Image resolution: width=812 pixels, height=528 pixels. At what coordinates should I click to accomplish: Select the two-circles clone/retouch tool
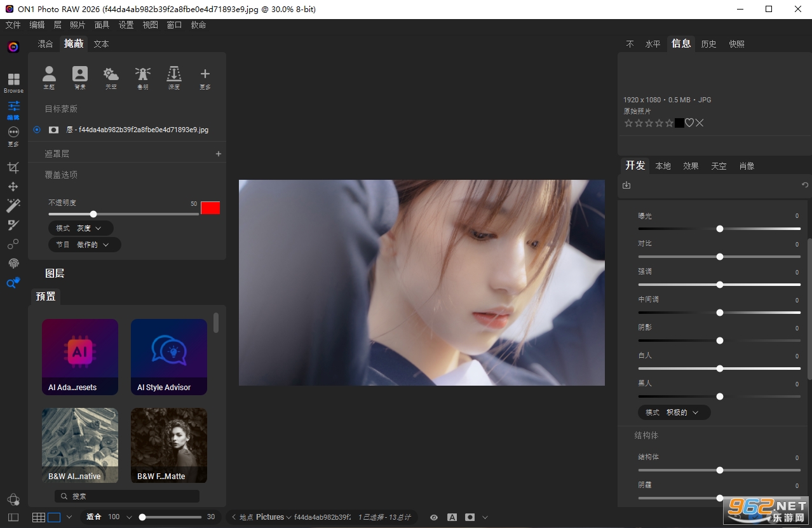(x=13, y=244)
